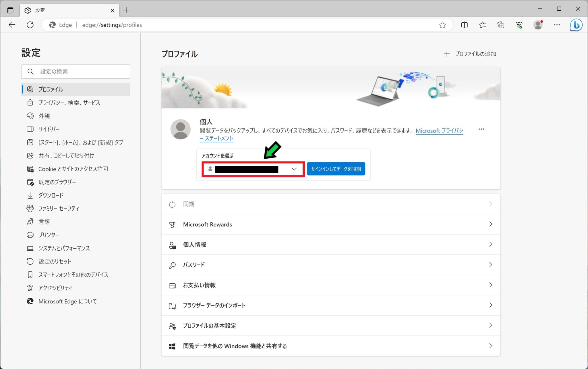Open the browser ellipsis menu
Viewport: 588px width, 369px height.
coord(557,25)
